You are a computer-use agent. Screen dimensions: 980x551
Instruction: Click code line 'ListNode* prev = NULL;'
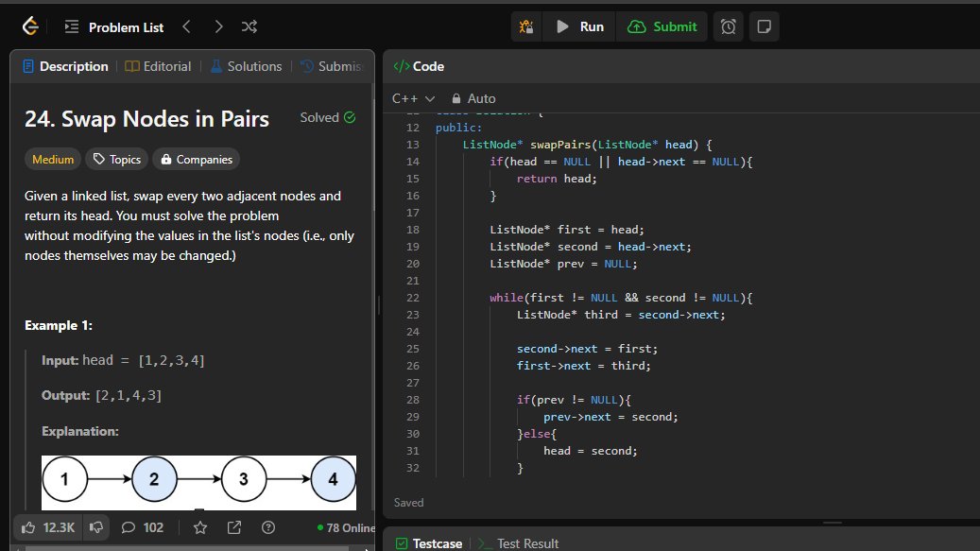(x=563, y=264)
